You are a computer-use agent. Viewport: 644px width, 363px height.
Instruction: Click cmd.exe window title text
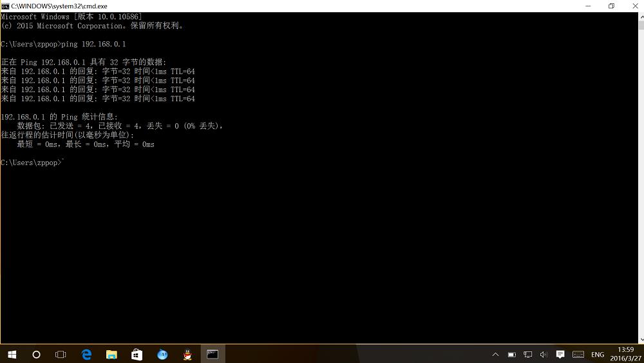point(59,6)
